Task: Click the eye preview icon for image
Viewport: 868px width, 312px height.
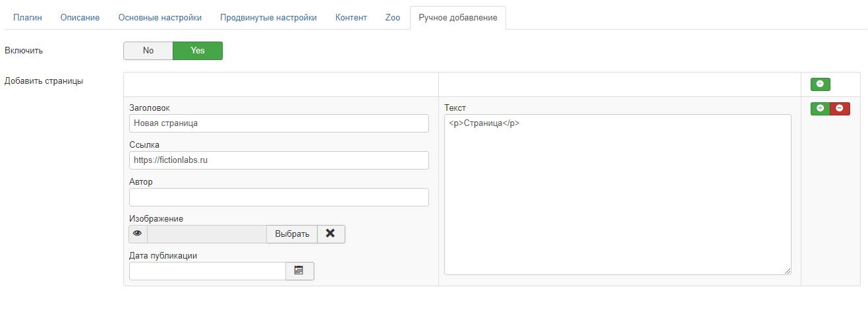Action: pyautogui.click(x=138, y=234)
